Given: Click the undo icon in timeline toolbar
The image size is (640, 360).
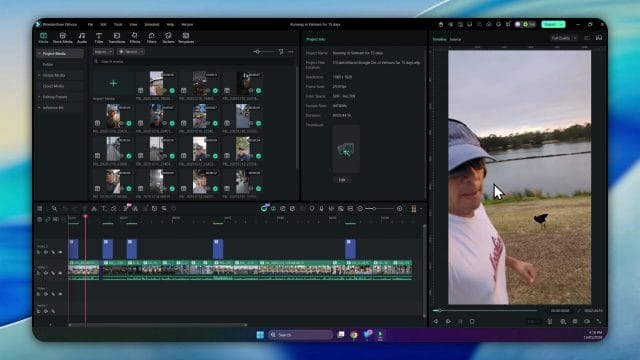Looking at the screenshot, I should pyautogui.click(x=65, y=209).
